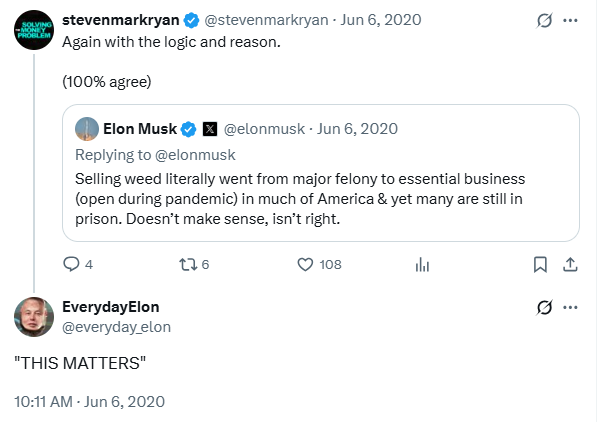Open more options on stevenmarkryan tweet
This screenshot has height=422, width=606.
pos(571,20)
